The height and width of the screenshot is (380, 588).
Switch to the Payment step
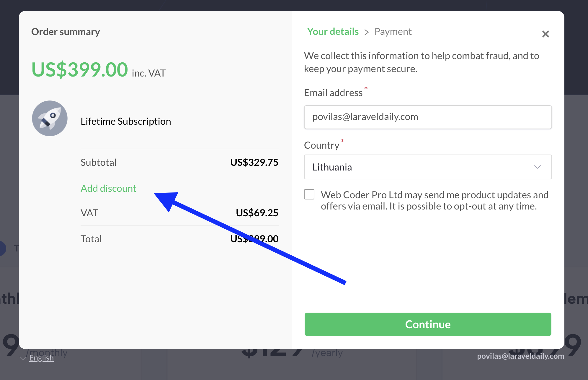pyautogui.click(x=393, y=31)
